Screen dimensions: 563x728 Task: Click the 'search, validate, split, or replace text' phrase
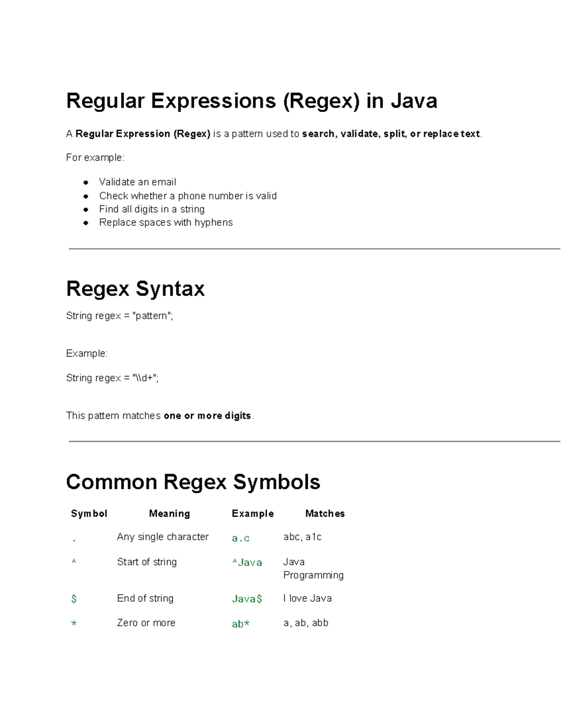click(x=391, y=134)
